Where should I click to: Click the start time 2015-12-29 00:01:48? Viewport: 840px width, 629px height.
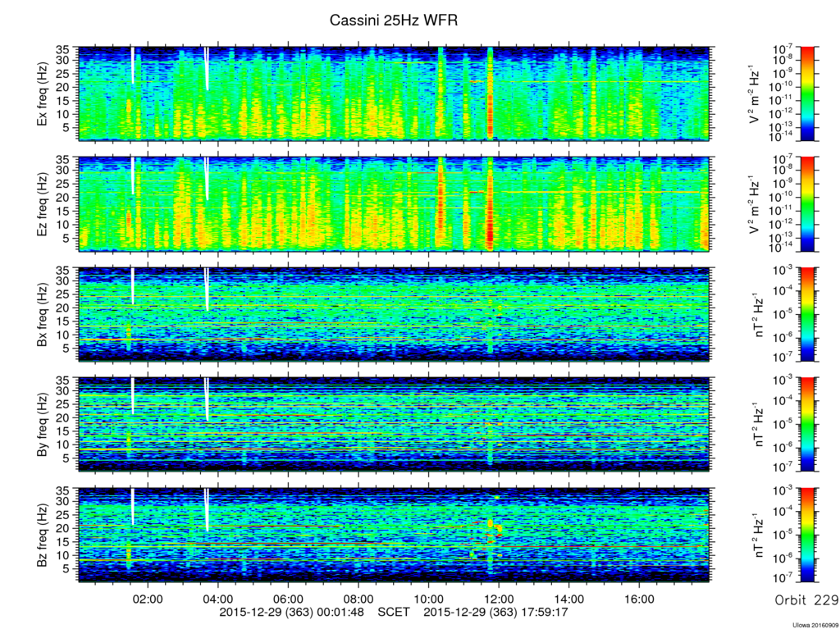click(x=291, y=612)
